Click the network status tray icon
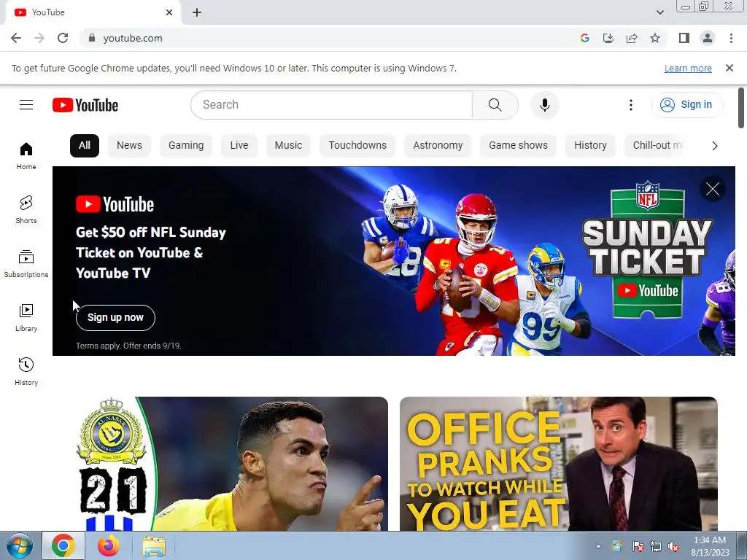This screenshot has height=560, width=747. tap(656, 546)
